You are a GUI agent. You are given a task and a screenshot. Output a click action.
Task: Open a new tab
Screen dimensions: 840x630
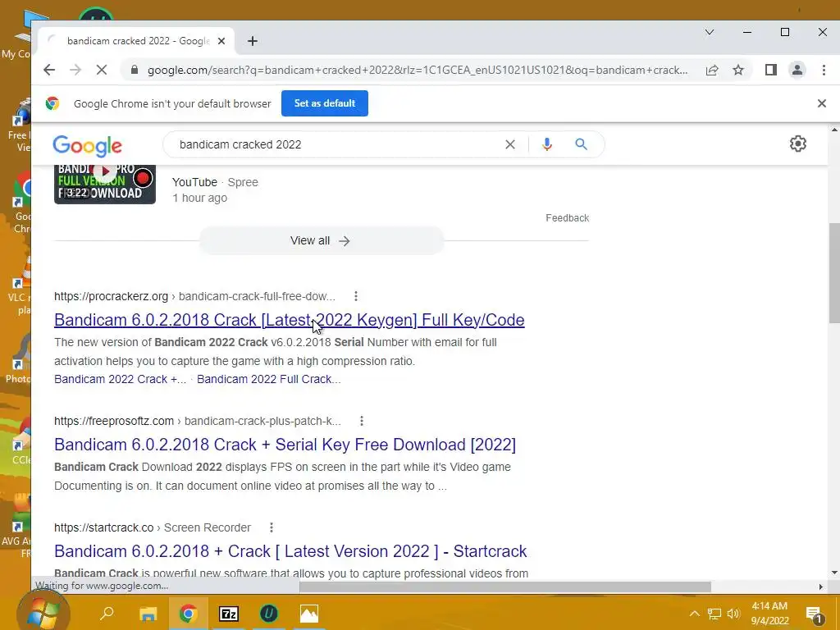click(x=253, y=41)
